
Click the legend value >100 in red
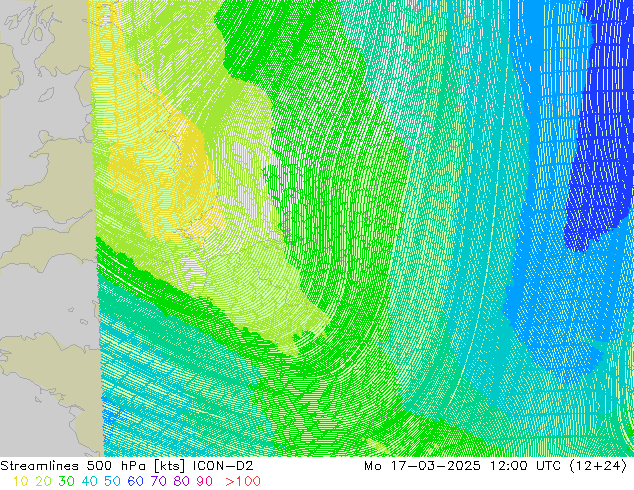pyautogui.click(x=243, y=481)
